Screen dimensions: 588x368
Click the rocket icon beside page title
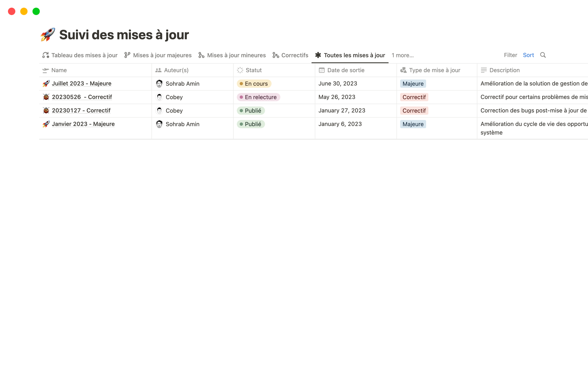click(x=48, y=35)
